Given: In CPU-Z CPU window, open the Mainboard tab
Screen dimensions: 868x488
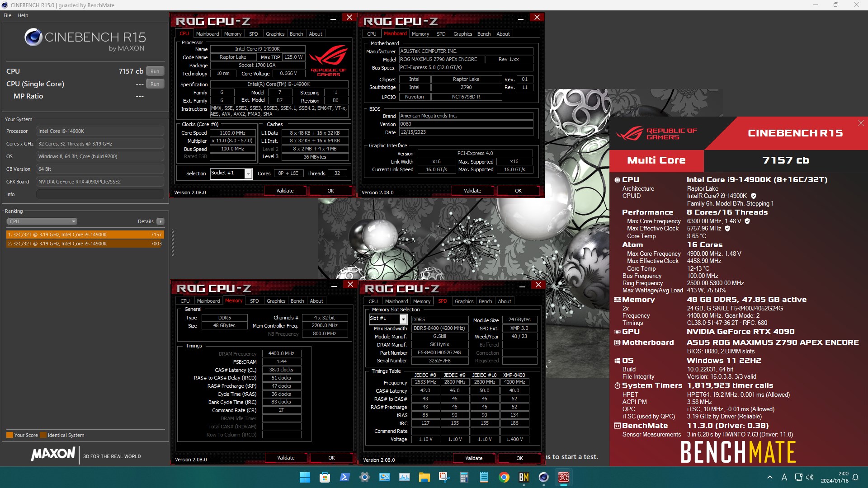Looking at the screenshot, I should [208, 34].
